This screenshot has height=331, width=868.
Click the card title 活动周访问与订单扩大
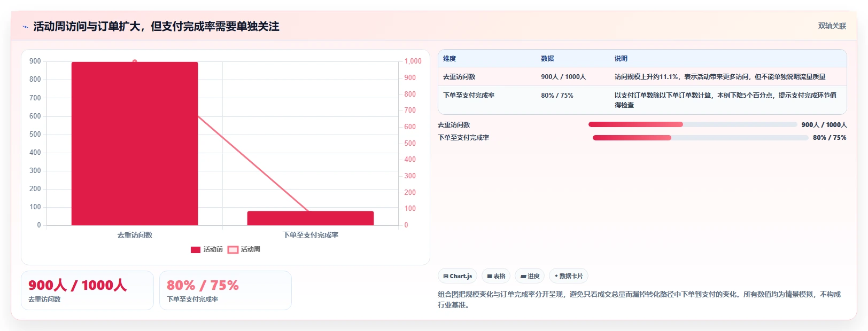pyautogui.click(x=156, y=26)
